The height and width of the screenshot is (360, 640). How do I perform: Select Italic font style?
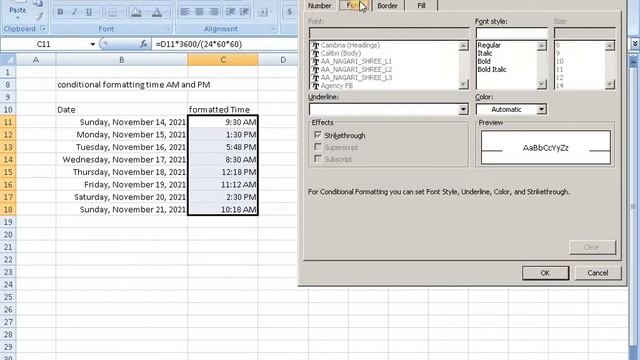[x=485, y=53]
